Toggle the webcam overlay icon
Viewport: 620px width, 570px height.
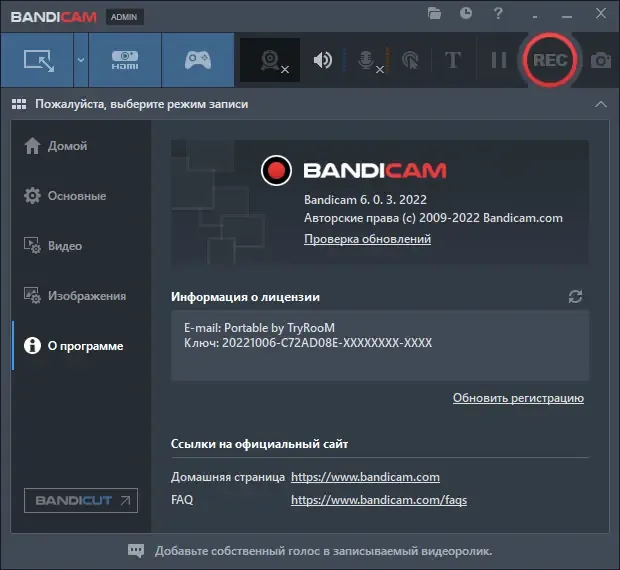[270, 60]
